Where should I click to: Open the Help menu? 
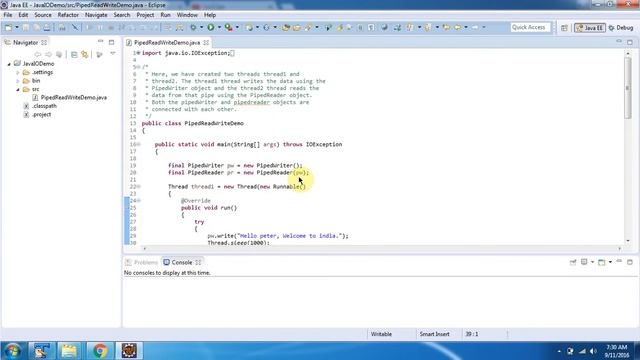[x=210, y=15]
